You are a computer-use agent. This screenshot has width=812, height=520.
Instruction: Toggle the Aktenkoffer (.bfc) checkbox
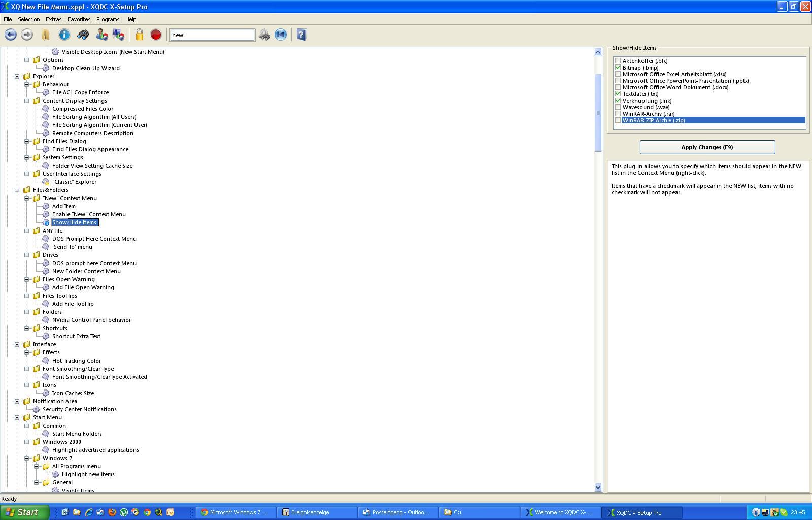pos(618,61)
